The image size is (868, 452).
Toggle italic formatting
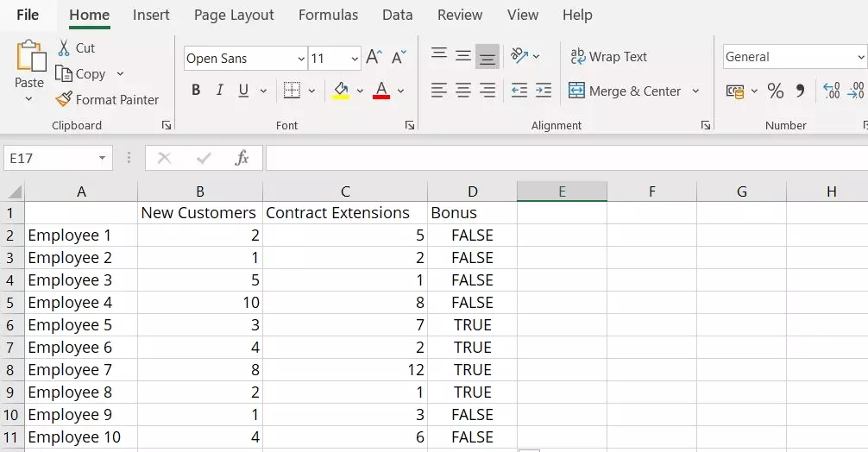220,90
